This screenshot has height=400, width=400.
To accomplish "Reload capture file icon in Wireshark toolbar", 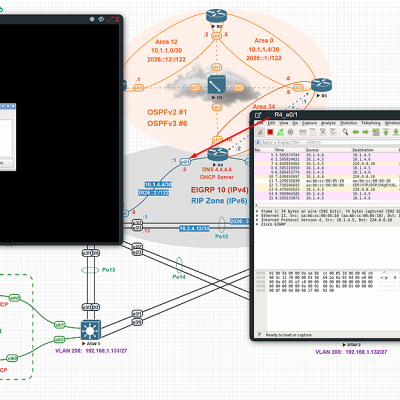I will point(333,132).
